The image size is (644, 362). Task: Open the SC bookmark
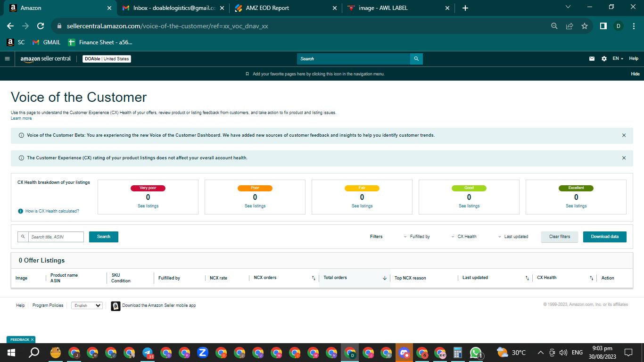click(x=16, y=42)
